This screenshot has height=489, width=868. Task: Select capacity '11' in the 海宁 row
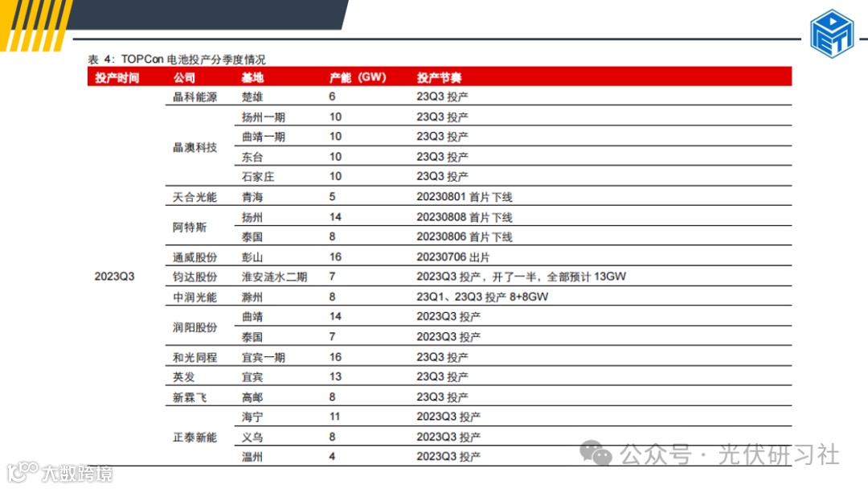[x=335, y=417]
